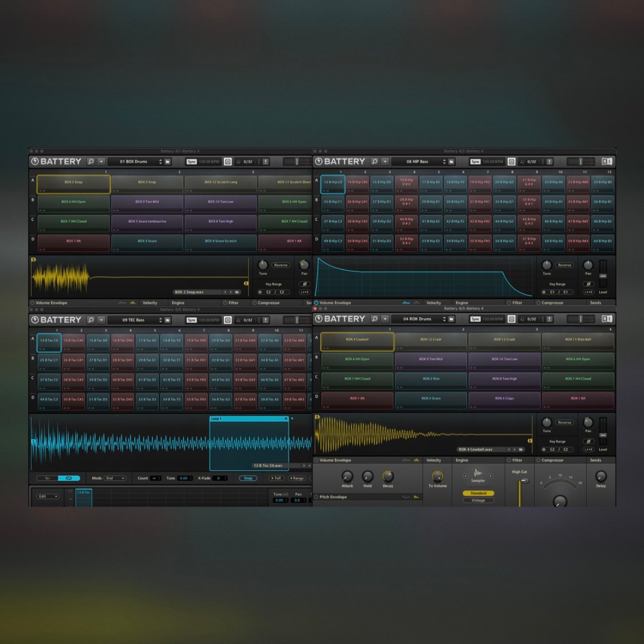Open the Sends tab in the HIP Bass window
This screenshot has height=644, width=644.
coord(595,303)
